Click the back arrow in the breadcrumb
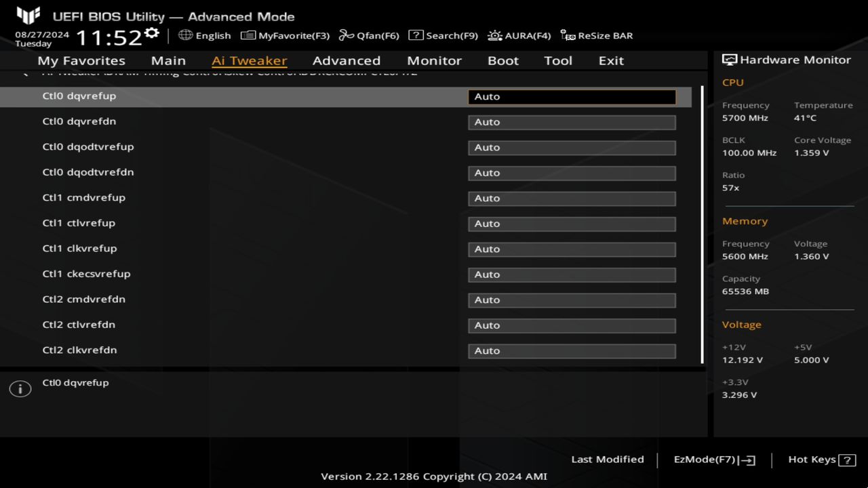The image size is (868, 488). pos(25,73)
